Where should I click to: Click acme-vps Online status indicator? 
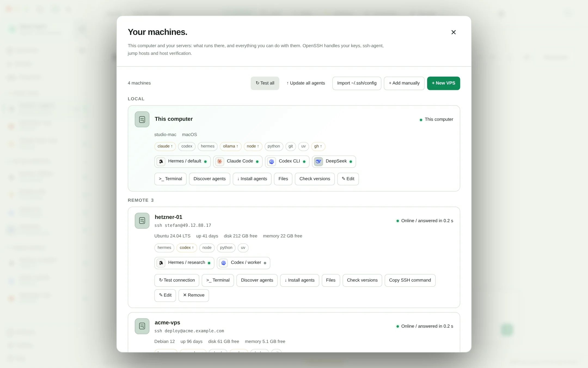point(425,326)
